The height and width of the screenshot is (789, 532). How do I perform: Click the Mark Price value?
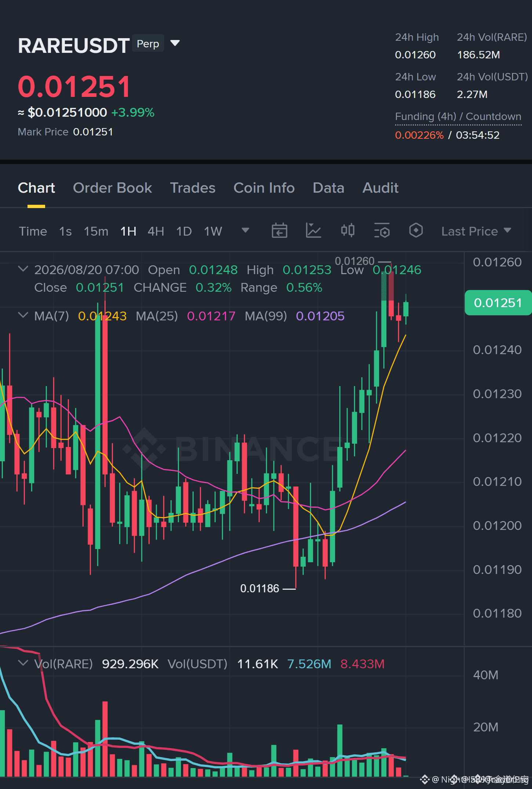tap(93, 132)
